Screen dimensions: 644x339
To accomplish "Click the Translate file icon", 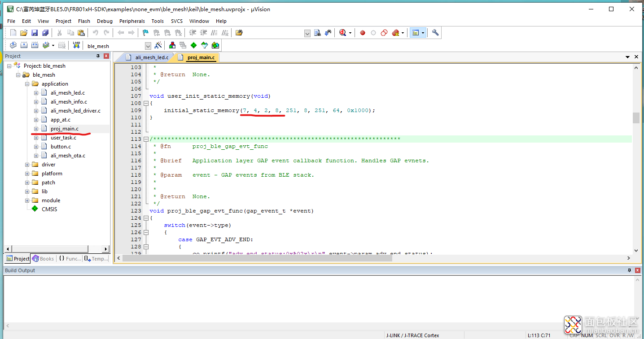I will 13,45.
